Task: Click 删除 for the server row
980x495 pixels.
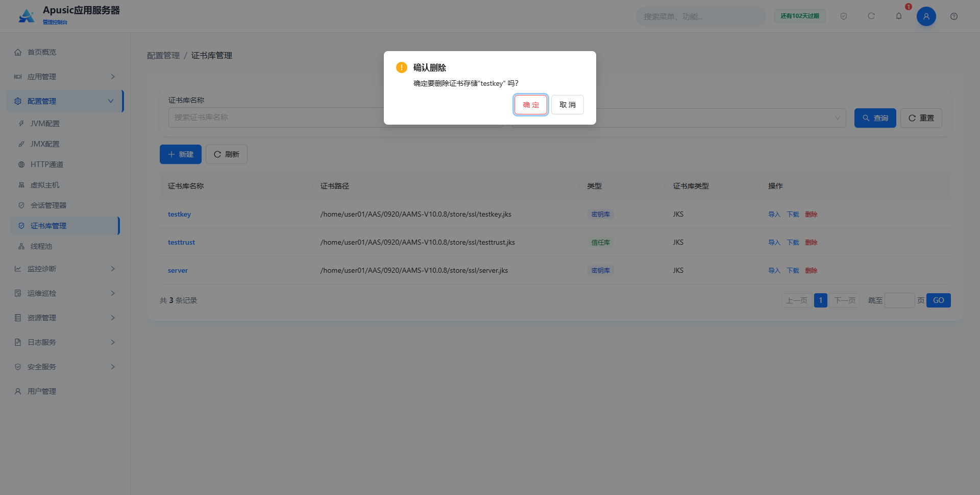Action: click(x=811, y=270)
